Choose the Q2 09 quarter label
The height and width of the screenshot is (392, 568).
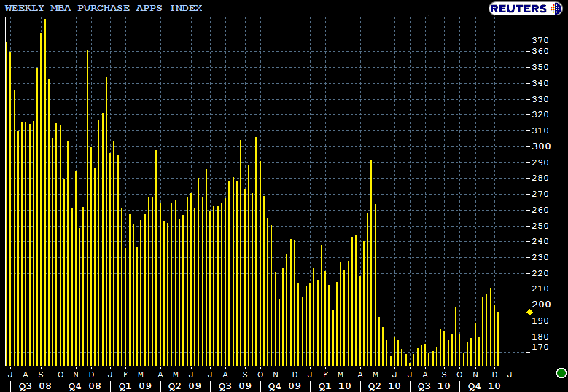click(184, 385)
